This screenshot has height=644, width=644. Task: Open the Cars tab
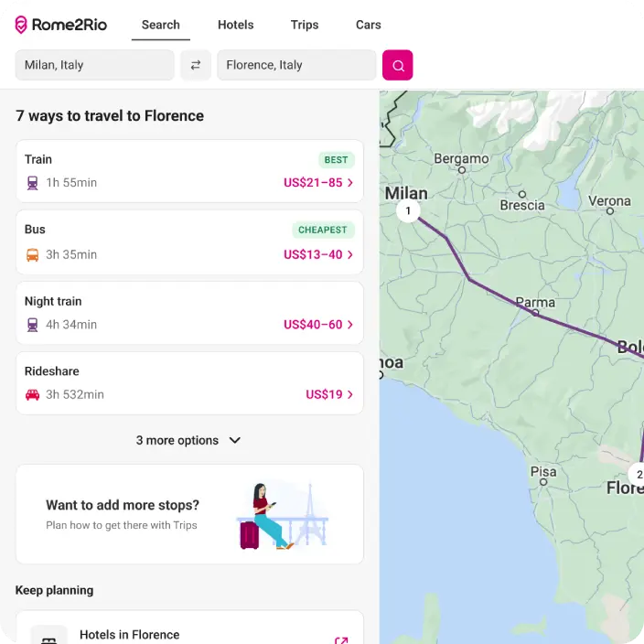coord(368,25)
